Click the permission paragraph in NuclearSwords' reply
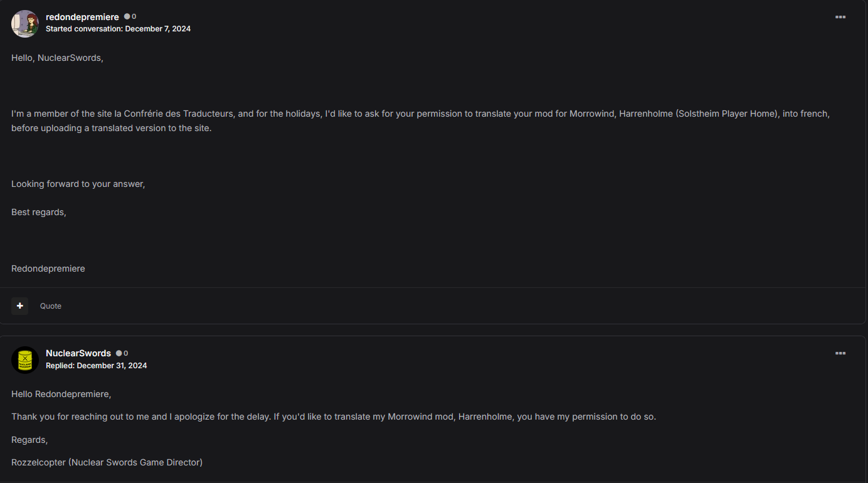This screenshot has width=868, height=483. pos(334,417)
